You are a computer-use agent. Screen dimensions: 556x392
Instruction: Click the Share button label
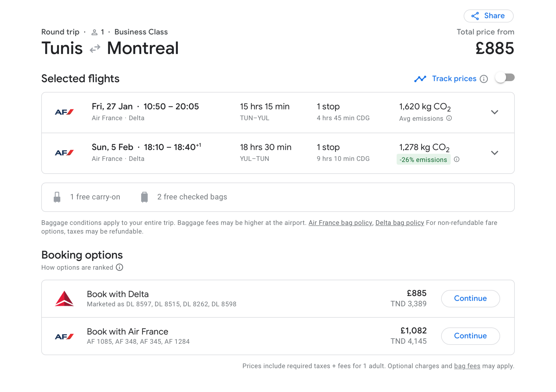[494, 16]
